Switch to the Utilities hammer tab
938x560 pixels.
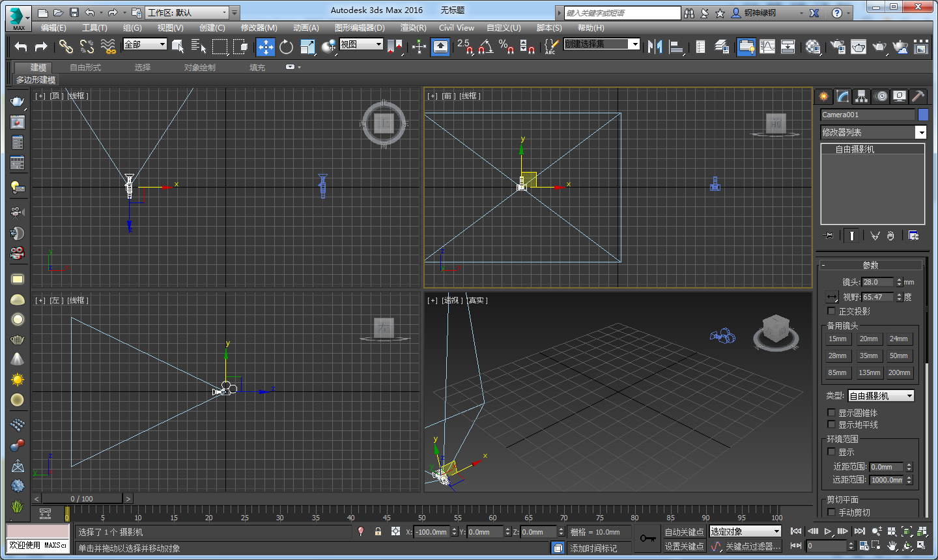pos(918,96)
